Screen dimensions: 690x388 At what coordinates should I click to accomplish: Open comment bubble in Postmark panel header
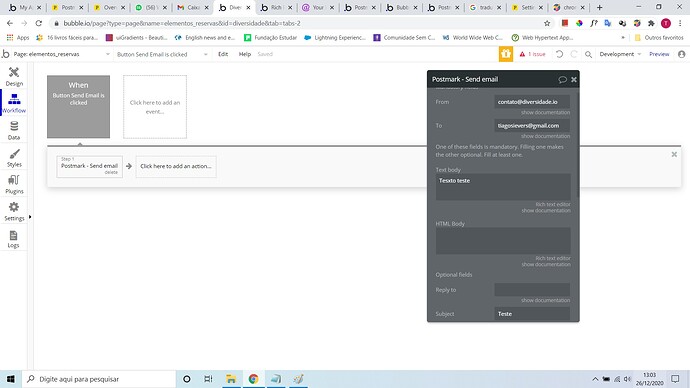point(562,79)
